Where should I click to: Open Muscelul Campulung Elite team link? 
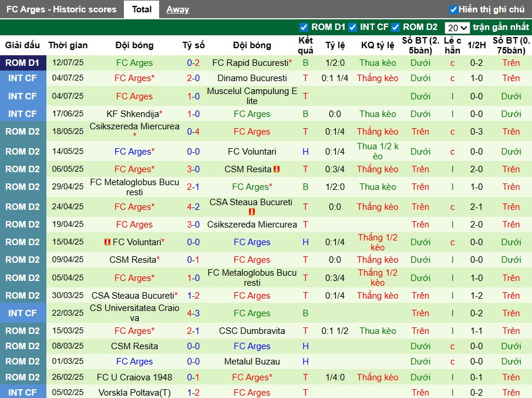[252, 96]
